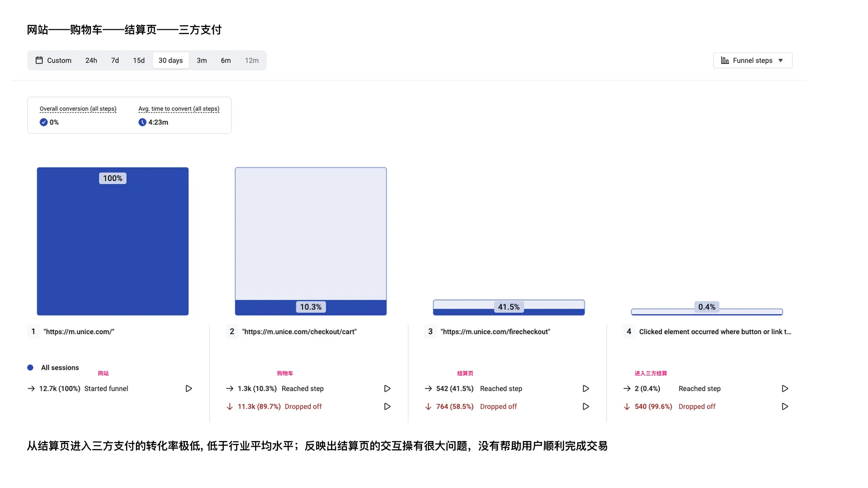
Task: Select the 30 days time range
Action: [x=171, y=61]
